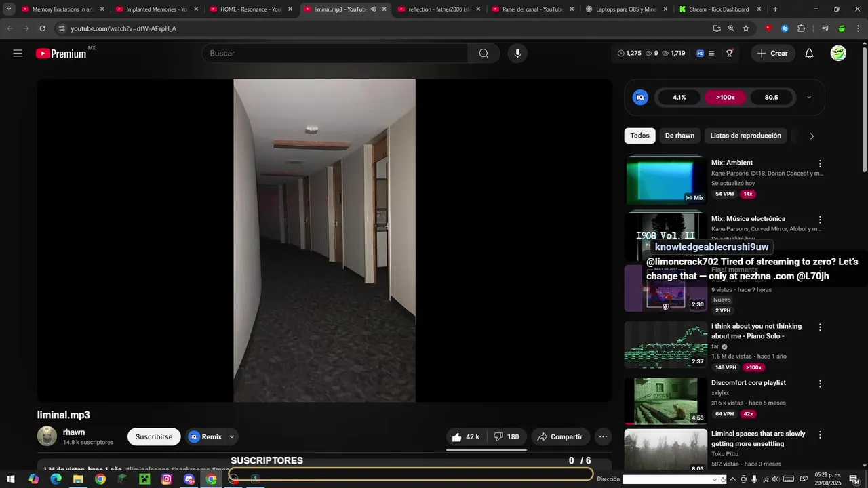Select the De rhawn filter chip
Image resolution: width=868 pixels, height=488 pixels.
679,136
